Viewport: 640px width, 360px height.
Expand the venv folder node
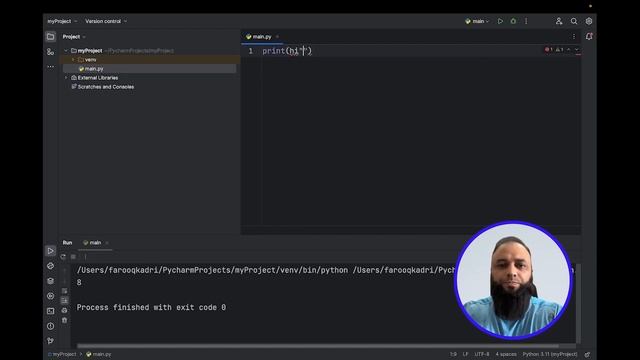pos(73,60)
